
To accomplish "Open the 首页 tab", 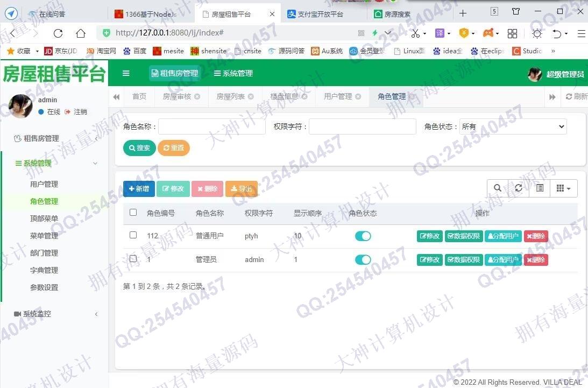I will (139, 96).
